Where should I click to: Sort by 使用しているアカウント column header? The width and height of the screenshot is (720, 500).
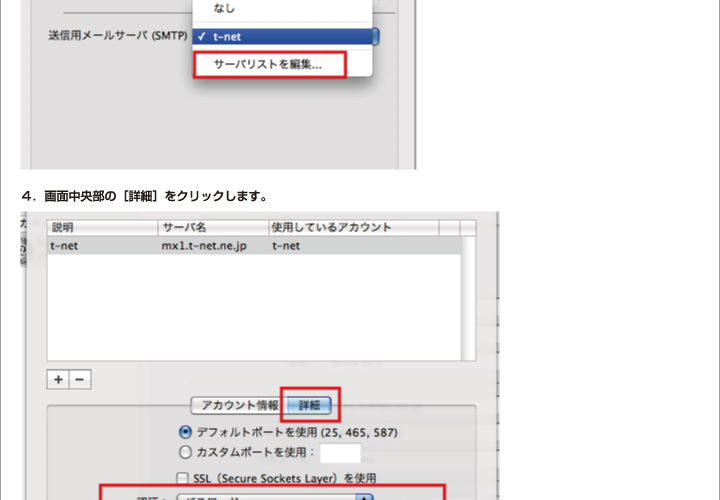(354, 227)
